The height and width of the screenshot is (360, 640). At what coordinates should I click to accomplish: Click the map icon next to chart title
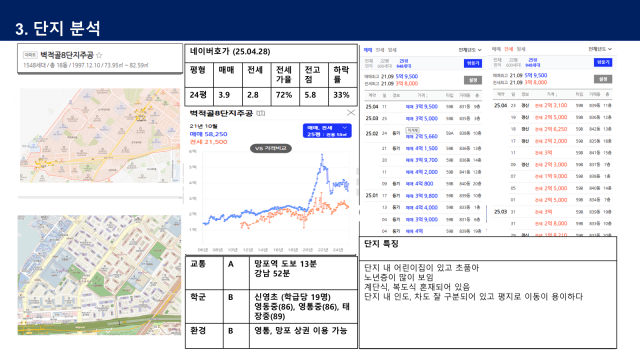coord(260,113)
